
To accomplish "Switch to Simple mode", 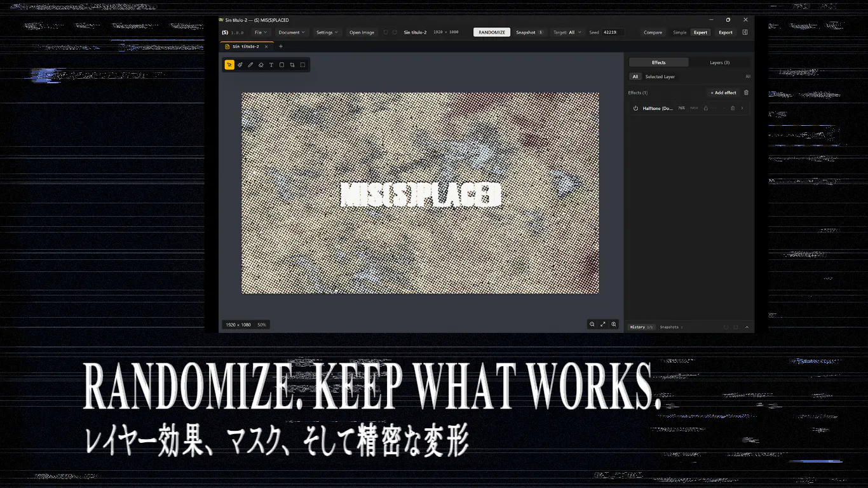I will (x=680, y=32).
